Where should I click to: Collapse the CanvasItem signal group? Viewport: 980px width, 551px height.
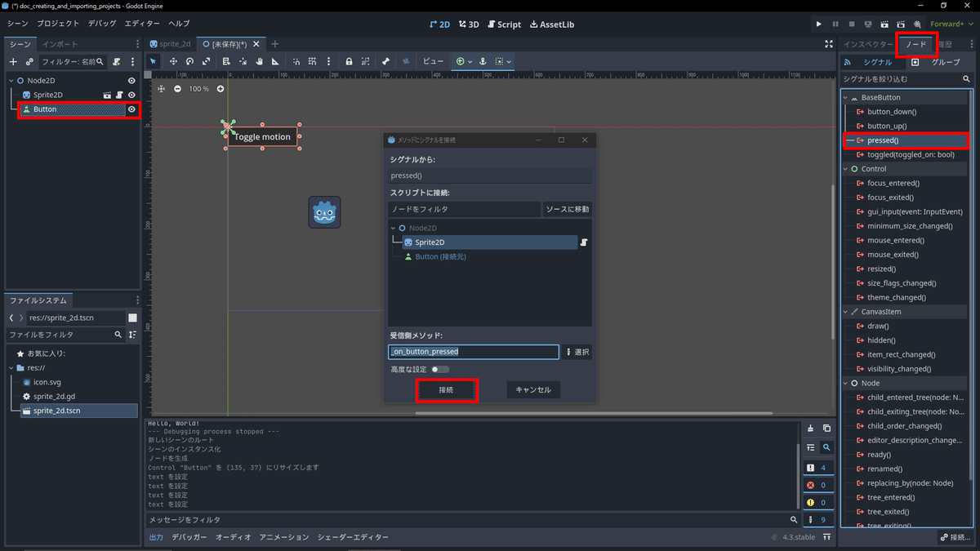847,312
